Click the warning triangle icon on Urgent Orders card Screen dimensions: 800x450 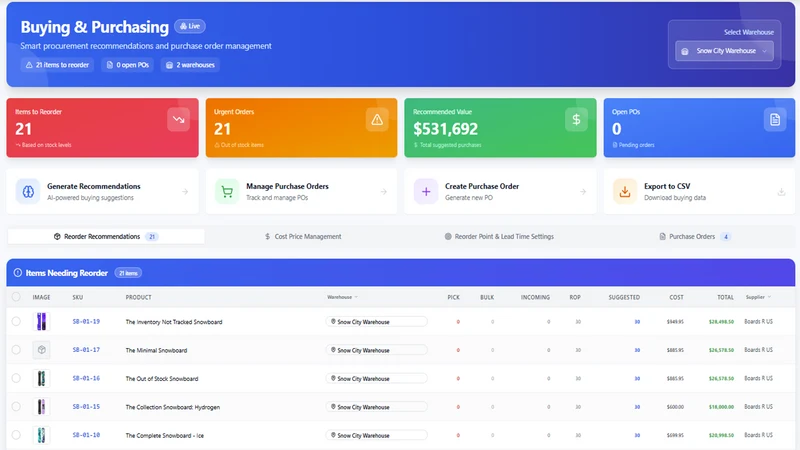point(377,119)
